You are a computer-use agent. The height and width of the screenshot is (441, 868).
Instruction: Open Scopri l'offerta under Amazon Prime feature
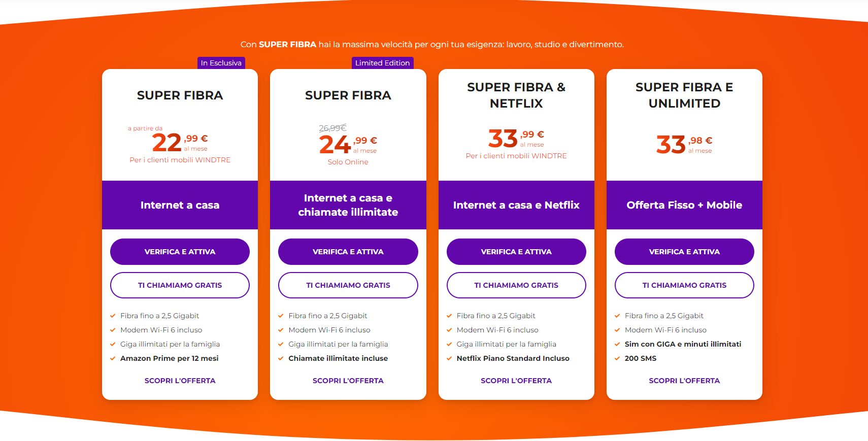pyautogui.click(x=180, y=381)
